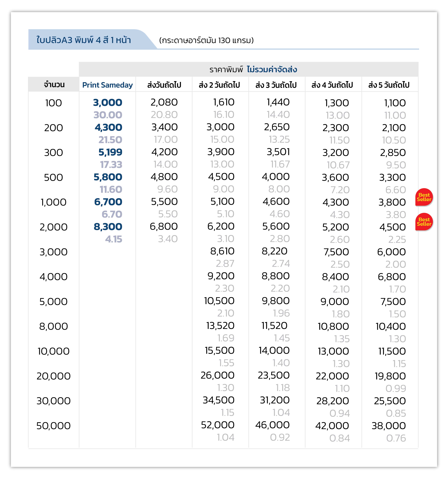Select the Print Sameday price 3,000
Screen dimensions: 448x479
click(108, 103)
